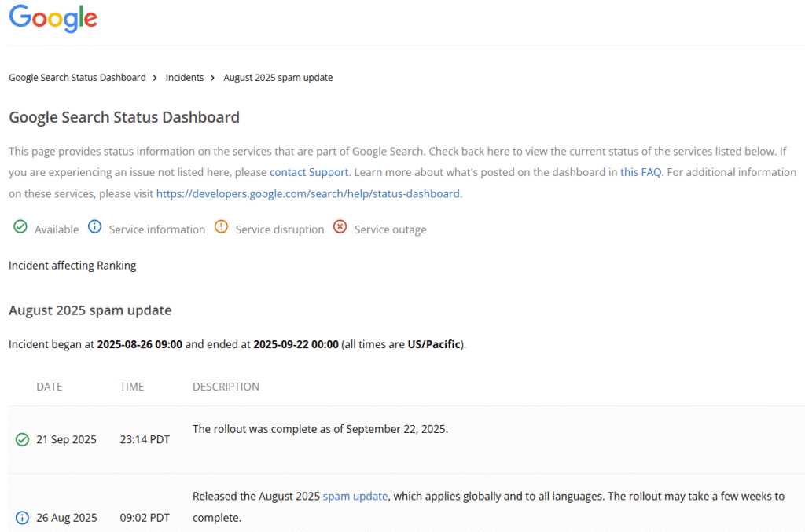Click the green Available checkmark legend icon

pos(20,228)
